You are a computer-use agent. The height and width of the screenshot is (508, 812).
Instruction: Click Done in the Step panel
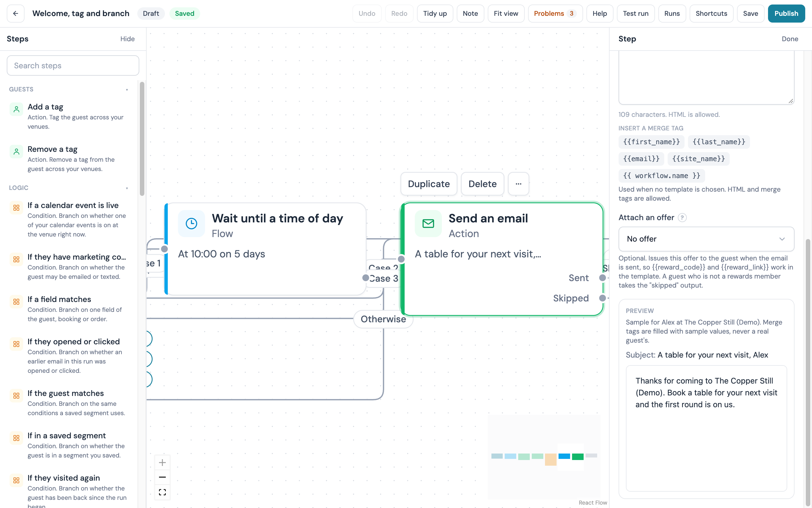pos(790,39)
